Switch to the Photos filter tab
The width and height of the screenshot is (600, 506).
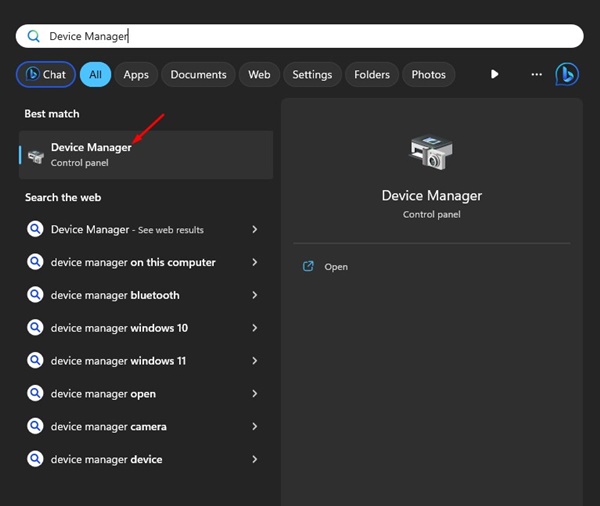click(428, 74)
